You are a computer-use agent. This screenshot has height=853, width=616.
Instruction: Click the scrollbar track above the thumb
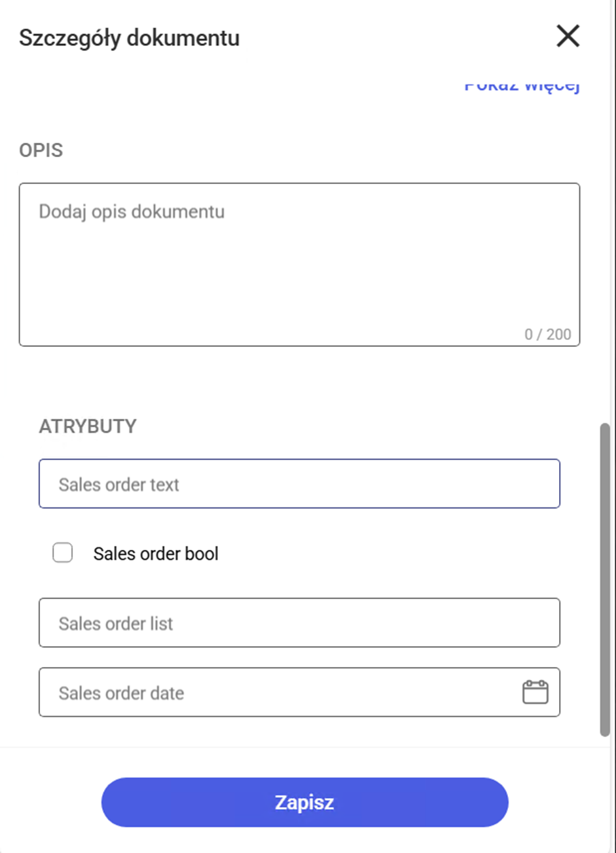(605, 249)
